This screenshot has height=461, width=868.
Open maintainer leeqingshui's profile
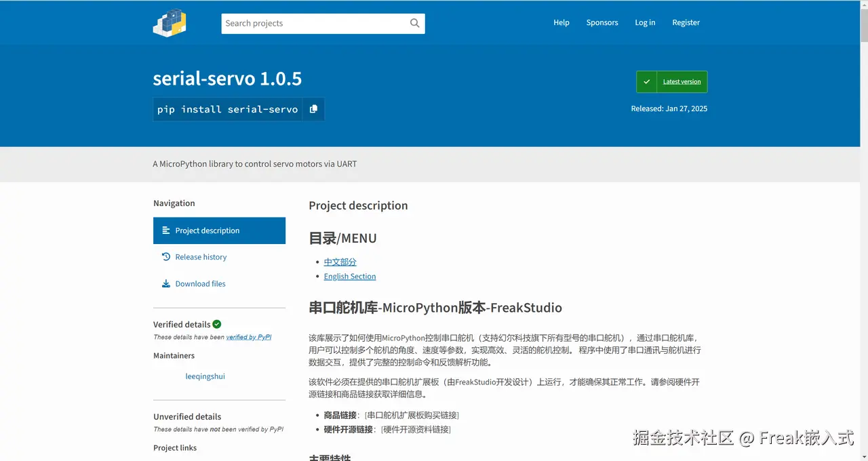coord(205,376)
